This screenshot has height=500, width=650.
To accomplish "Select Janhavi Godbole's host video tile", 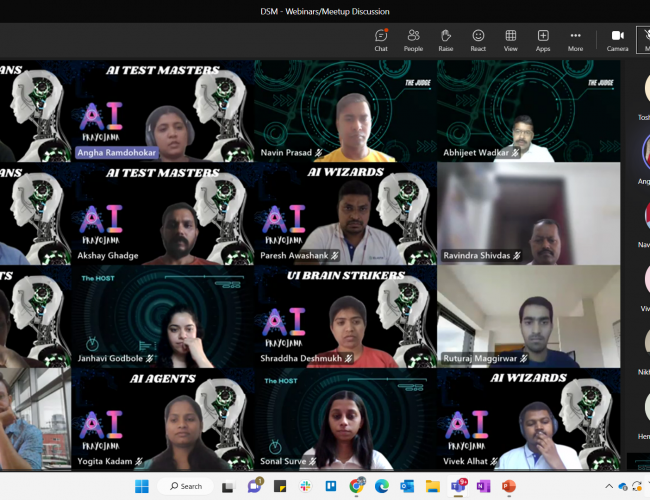I will (x=162, y=315).
